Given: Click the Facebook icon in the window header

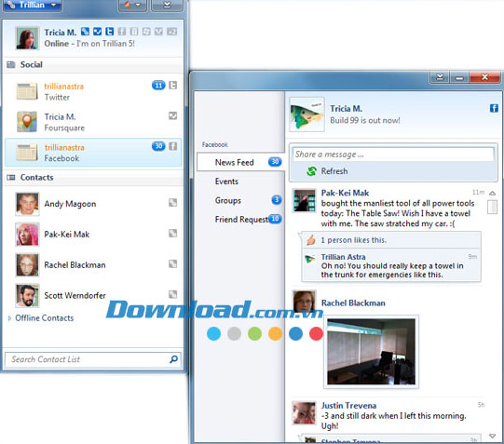Looking at the screenshot, I should 494,108.
